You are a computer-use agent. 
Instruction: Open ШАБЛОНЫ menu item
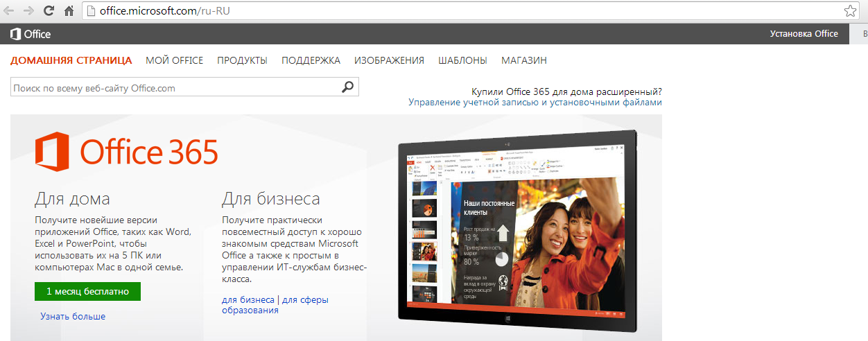click(x=462, y=60)
